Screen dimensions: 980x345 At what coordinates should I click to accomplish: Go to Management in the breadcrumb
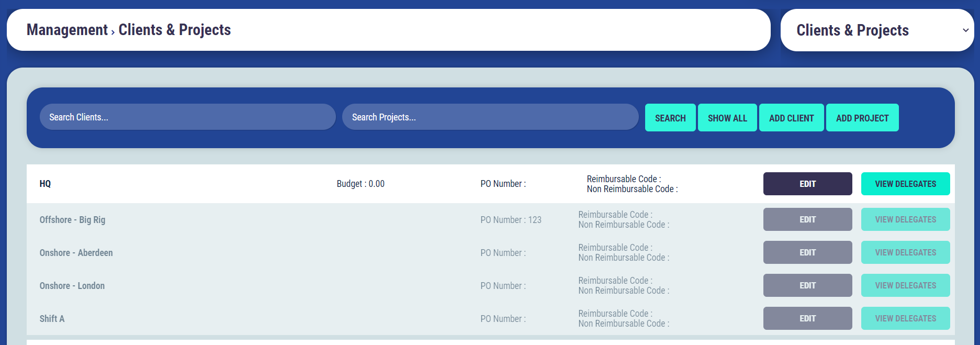(67, 30)
